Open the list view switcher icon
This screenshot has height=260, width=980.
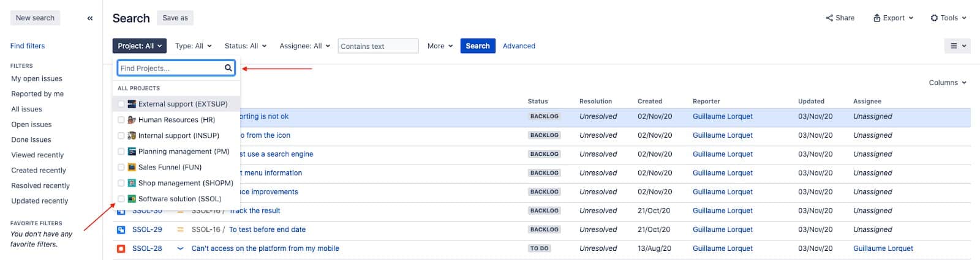(x=957, y=46)
